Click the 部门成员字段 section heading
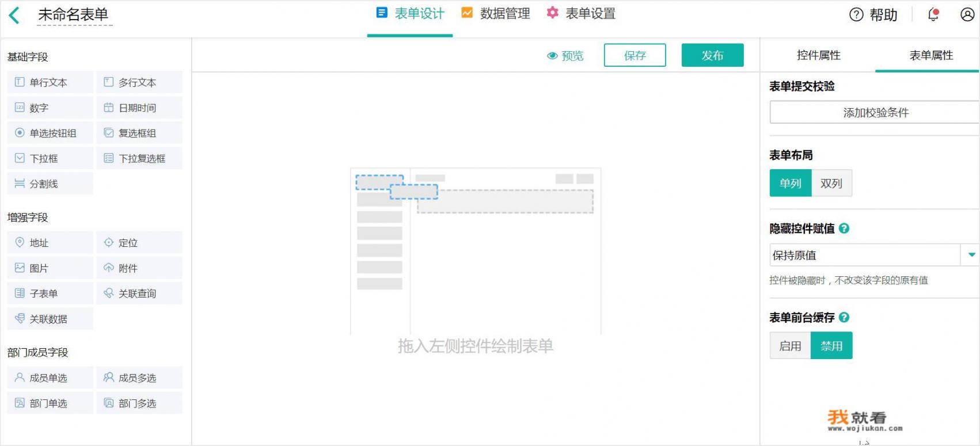Viewport: 980px width, 446px height. [x=38, y=352]
